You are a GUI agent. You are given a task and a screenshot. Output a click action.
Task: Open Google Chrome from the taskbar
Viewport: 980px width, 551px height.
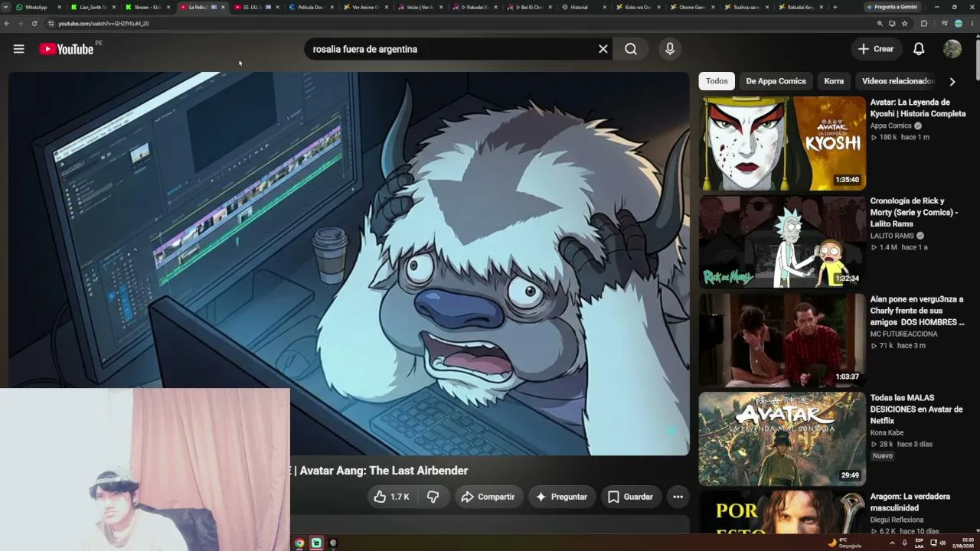[299, 543]
